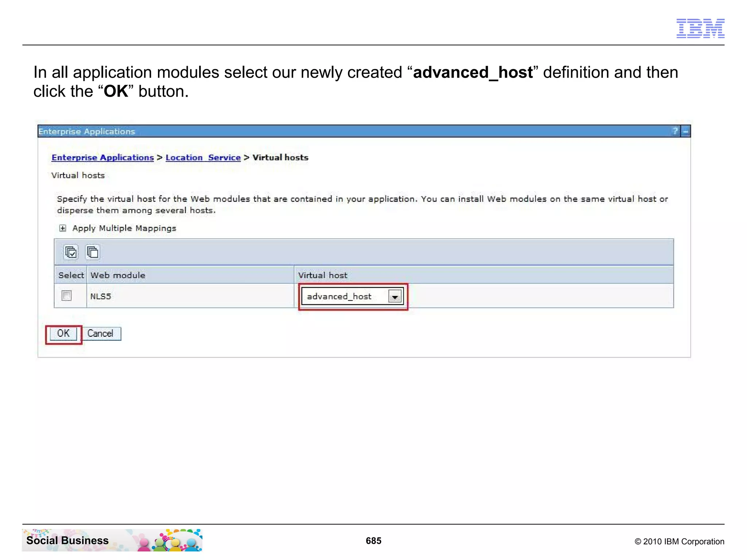Open the Enterprise Applications breadcrumb link
The width and height of the screenshot is (747, 560).
103,157
